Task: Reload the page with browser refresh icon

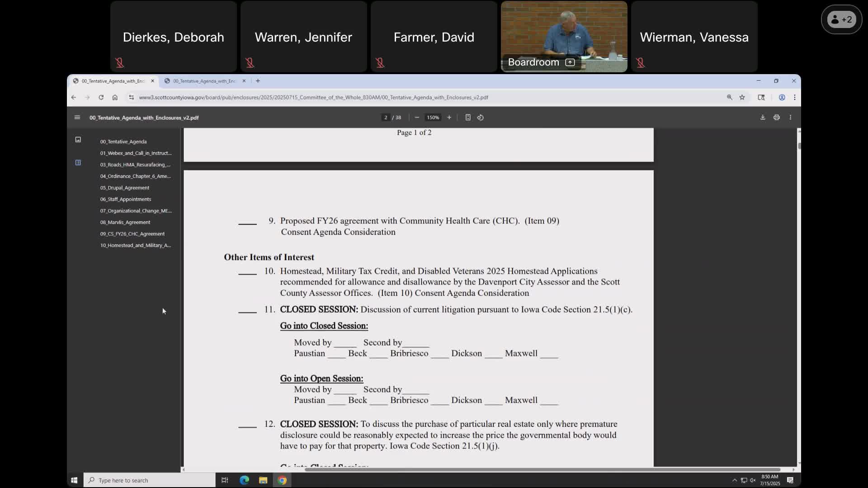Action: click(x=101, y=97)
